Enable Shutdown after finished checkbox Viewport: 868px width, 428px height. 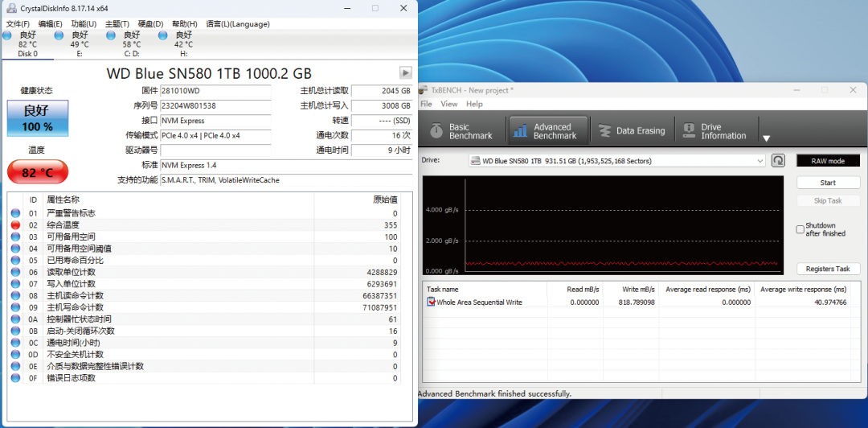click(x=800, y=229)
